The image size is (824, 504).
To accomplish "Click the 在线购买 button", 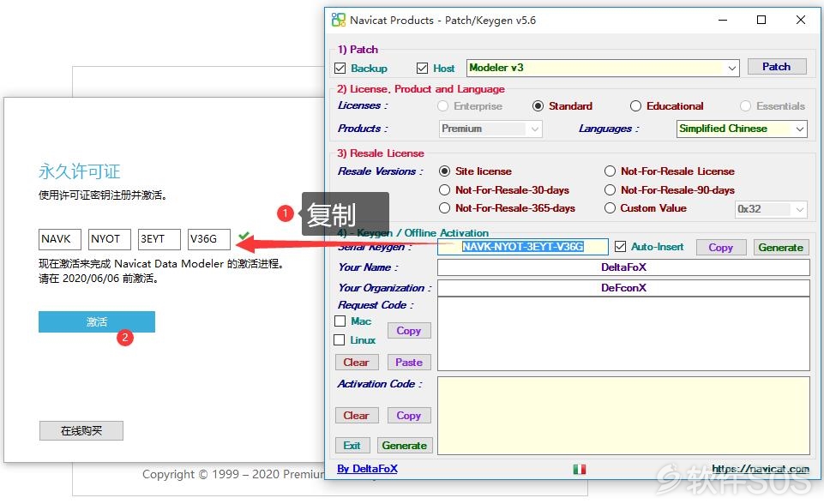I will (81, 431).
